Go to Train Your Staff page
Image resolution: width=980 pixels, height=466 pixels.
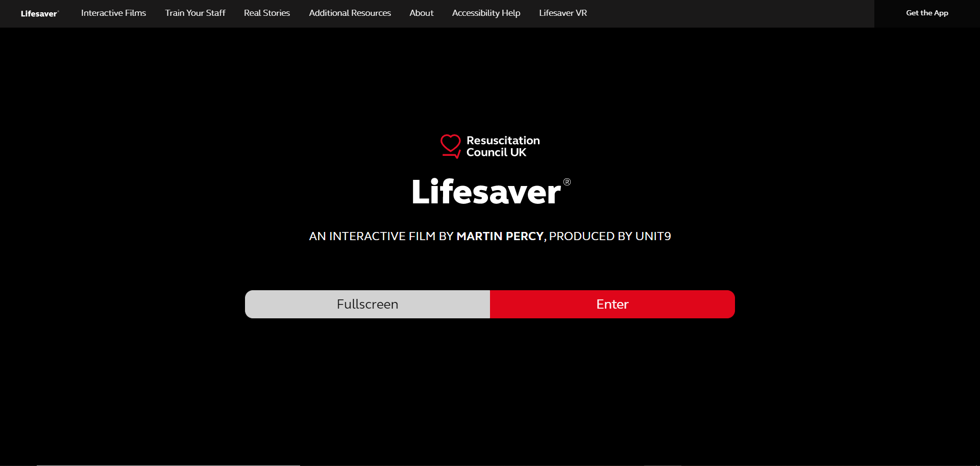(195, 13)
